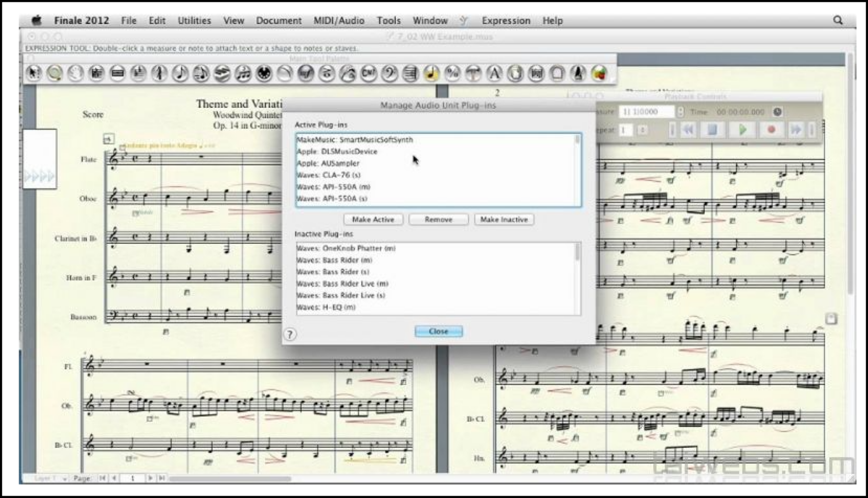The image size is (868, 498).
Task: Click the page number field
Action: (132, 478)
